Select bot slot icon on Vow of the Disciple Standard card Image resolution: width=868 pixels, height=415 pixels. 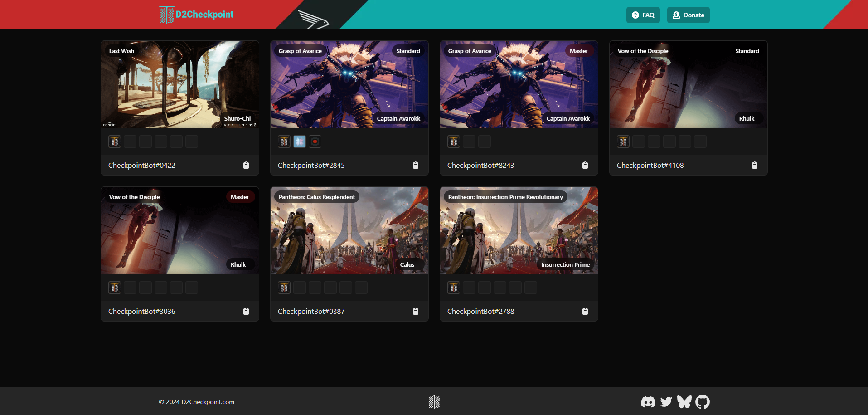pos(623,142)
